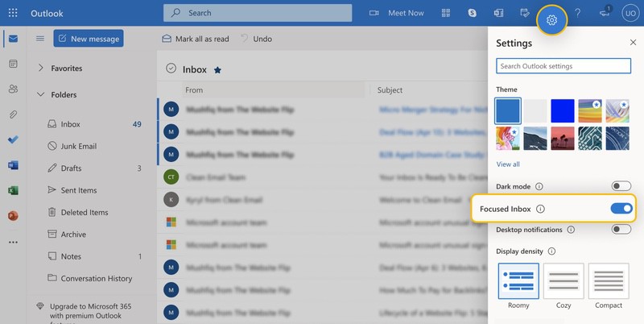Open Files attachments paperclip icon

(13, 114)
